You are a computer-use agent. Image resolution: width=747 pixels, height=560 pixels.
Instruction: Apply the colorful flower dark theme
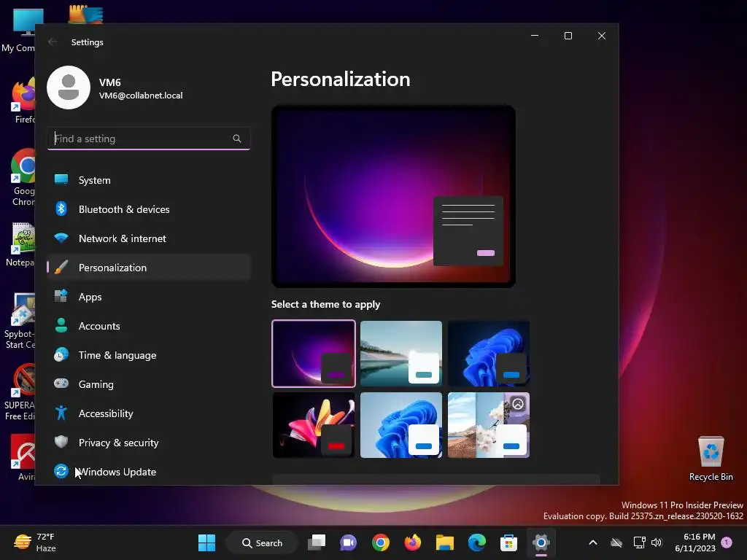point(314,425)
